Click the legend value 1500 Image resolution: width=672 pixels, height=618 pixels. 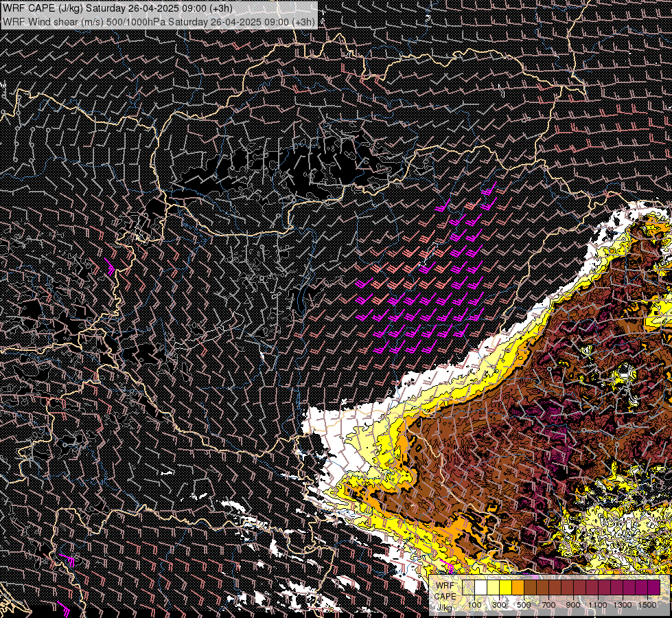pyautogui.click(x=647, y=605)
